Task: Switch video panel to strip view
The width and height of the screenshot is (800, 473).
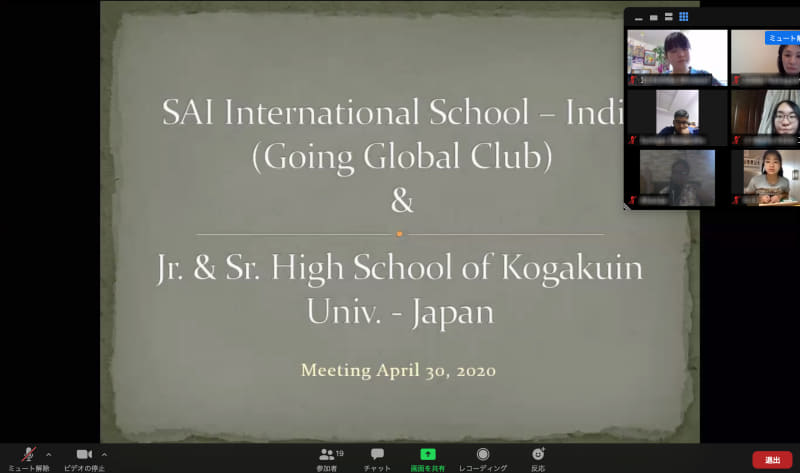Action: 668,17
